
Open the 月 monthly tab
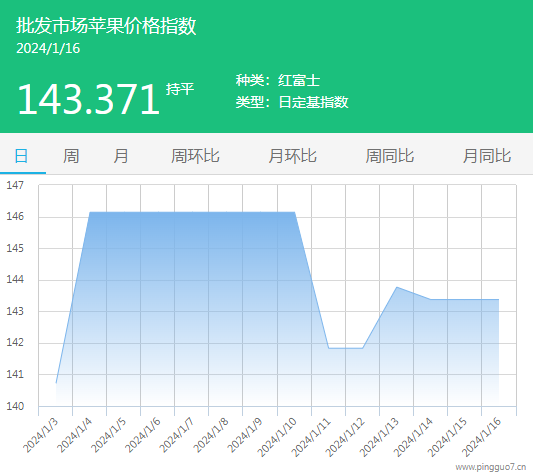pyautogui.click(x=121, y=156)
